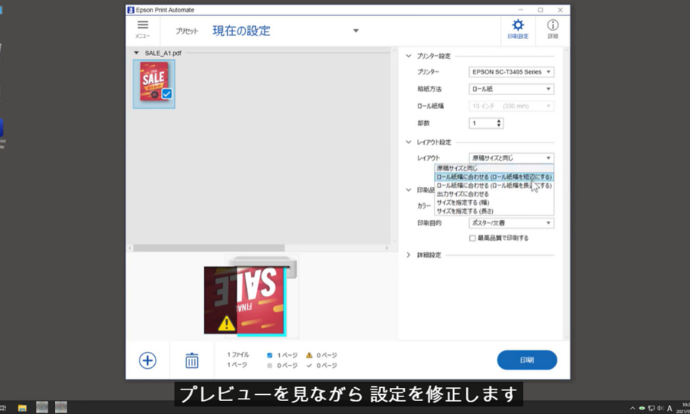Enable 最高品質で印刷する checkbox
The width and height of the screenshot is (690, 414).
pos(472,238)
